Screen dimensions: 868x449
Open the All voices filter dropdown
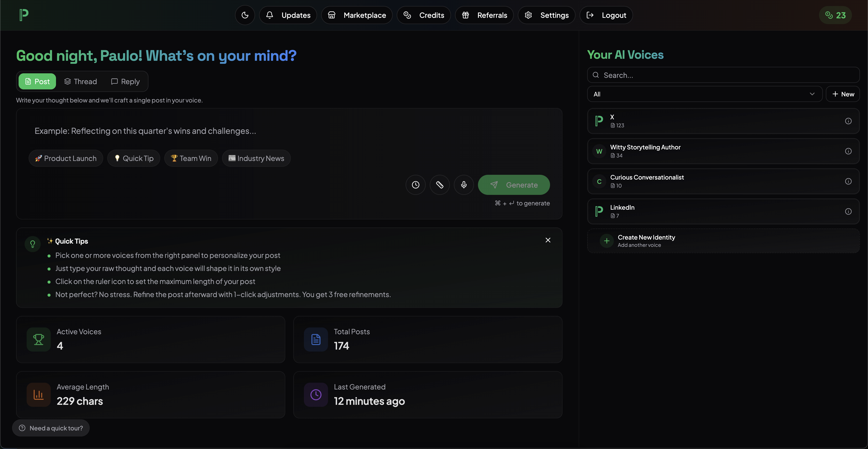click(704, 94)
